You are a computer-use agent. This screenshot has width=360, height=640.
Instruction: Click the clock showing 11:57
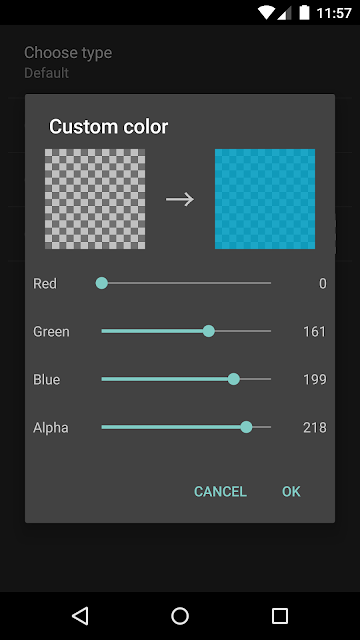click(x=334, y=13)
